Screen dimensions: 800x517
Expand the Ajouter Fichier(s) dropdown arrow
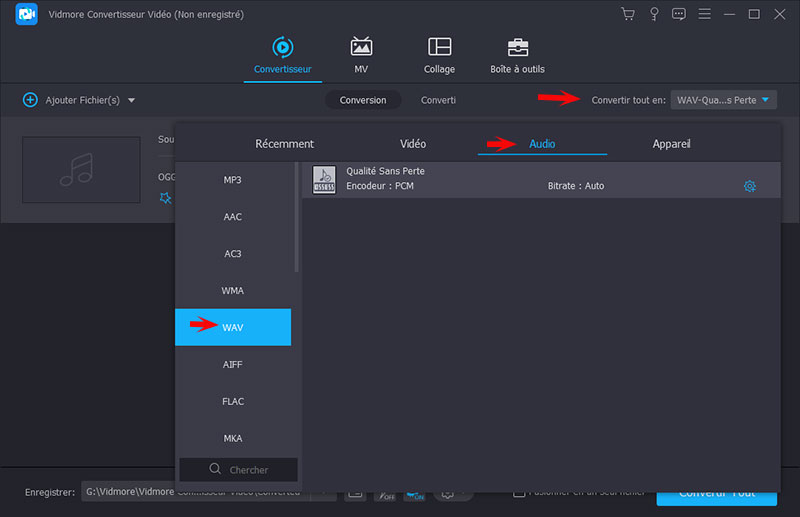click(131, 100)
